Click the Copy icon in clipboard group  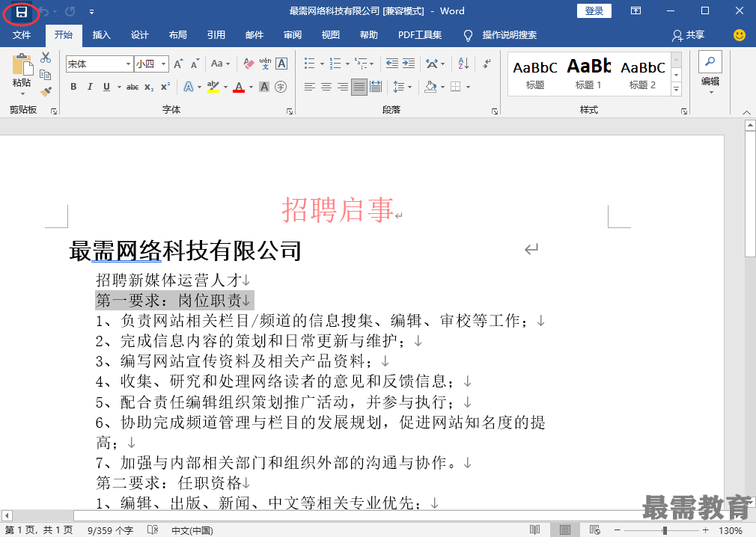(x=46, y=75)
